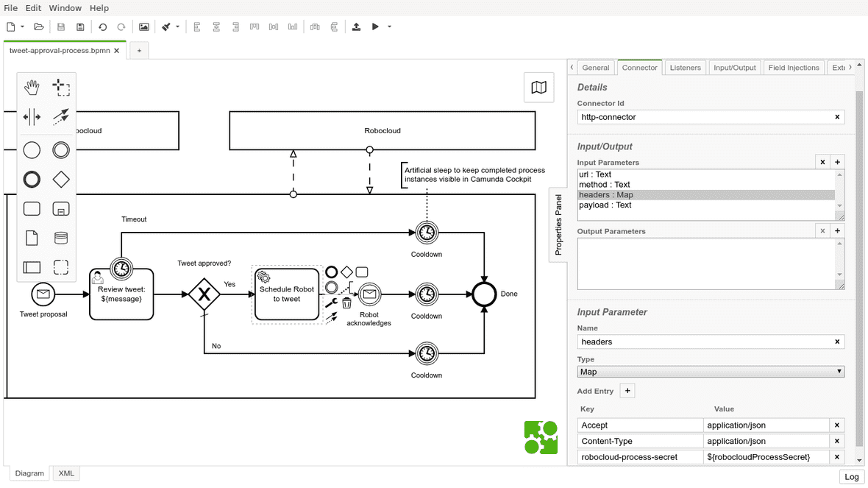Click the deploy upload icon in the toolbar
868x488 pixels.
point(356,26)
